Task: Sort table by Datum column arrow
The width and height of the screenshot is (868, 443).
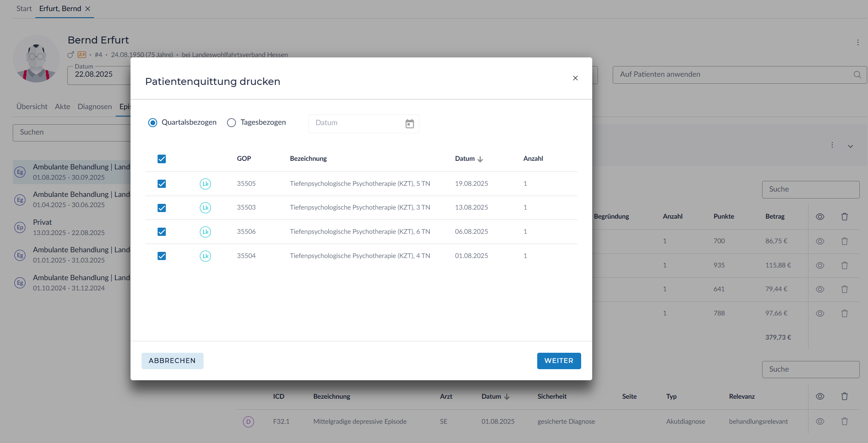Action: tap(480, 159)
